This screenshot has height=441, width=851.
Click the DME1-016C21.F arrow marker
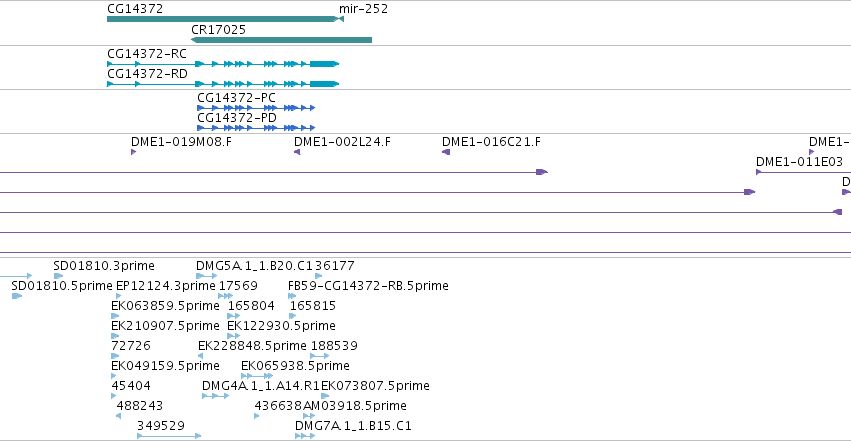446,152
